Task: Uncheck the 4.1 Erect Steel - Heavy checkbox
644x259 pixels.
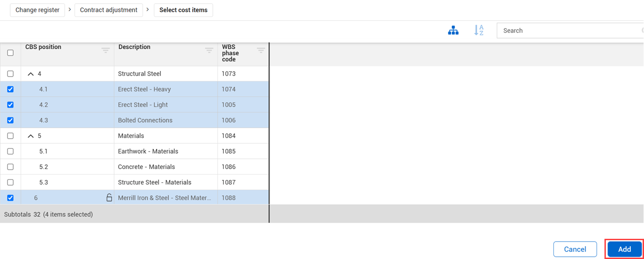Action: coord(11,90)
